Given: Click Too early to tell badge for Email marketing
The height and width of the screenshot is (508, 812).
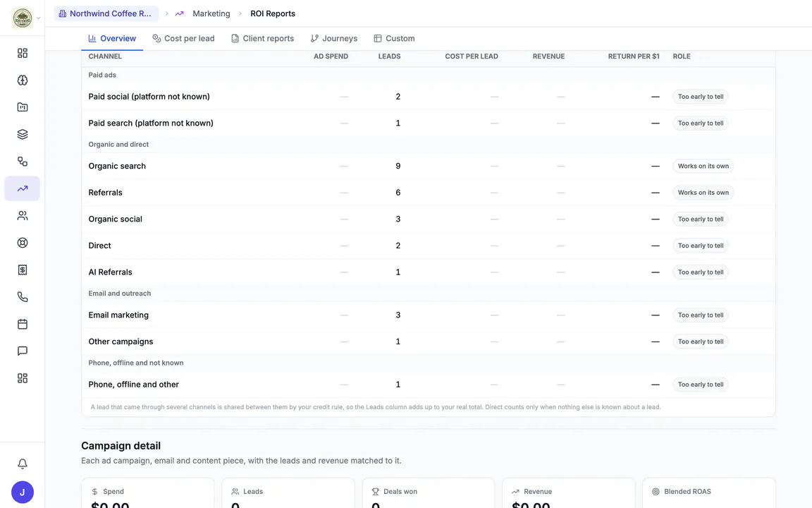Looking at the screenshot, I should 701,315.
